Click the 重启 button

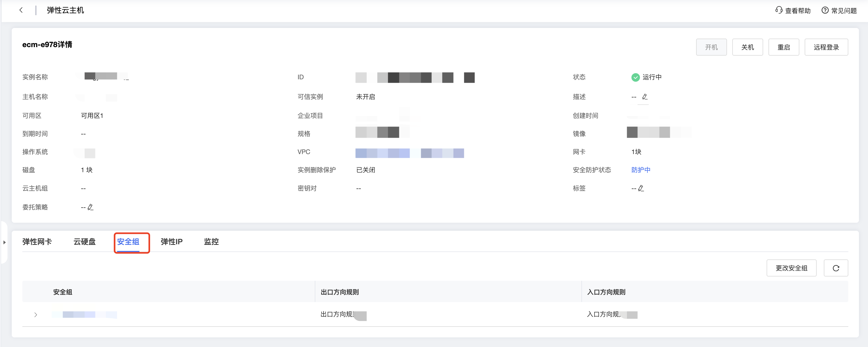click(x=783, y=47)
